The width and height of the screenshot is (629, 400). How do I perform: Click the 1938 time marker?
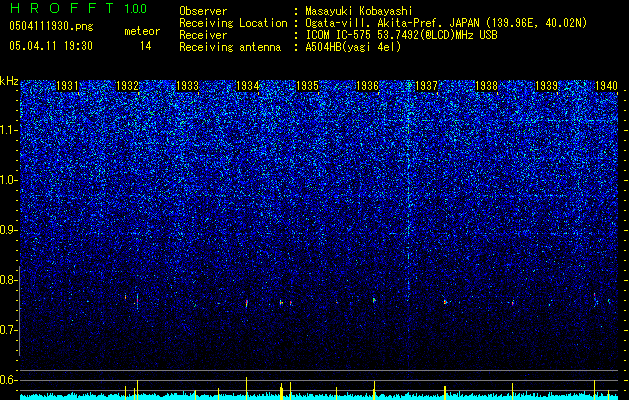[x=487, y=86]
